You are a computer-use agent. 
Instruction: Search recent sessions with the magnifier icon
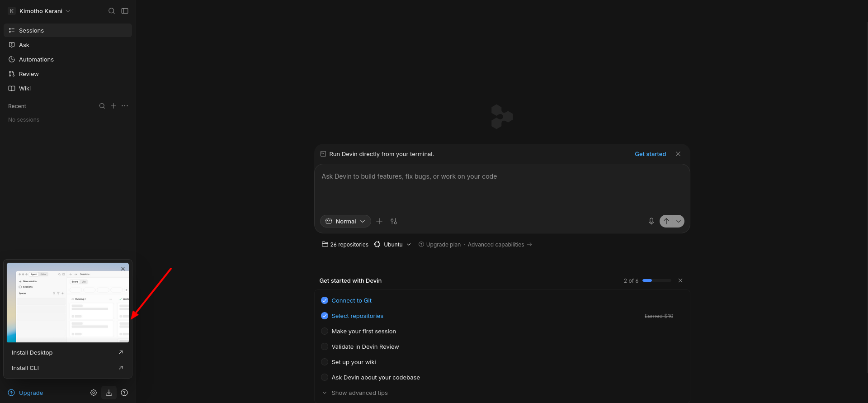click(102, 106)
